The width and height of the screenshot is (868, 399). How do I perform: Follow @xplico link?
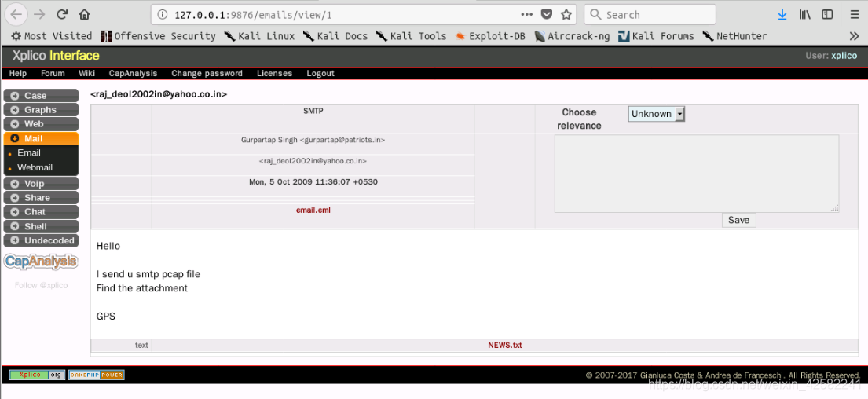pos(41,286)
